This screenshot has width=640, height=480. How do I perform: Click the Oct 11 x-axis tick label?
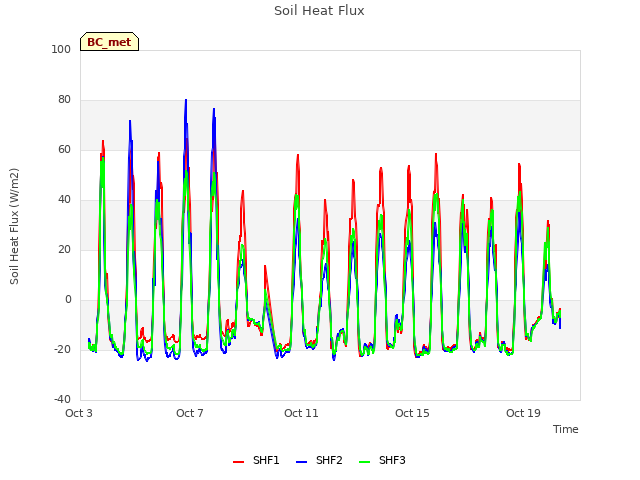click(301, 413)
